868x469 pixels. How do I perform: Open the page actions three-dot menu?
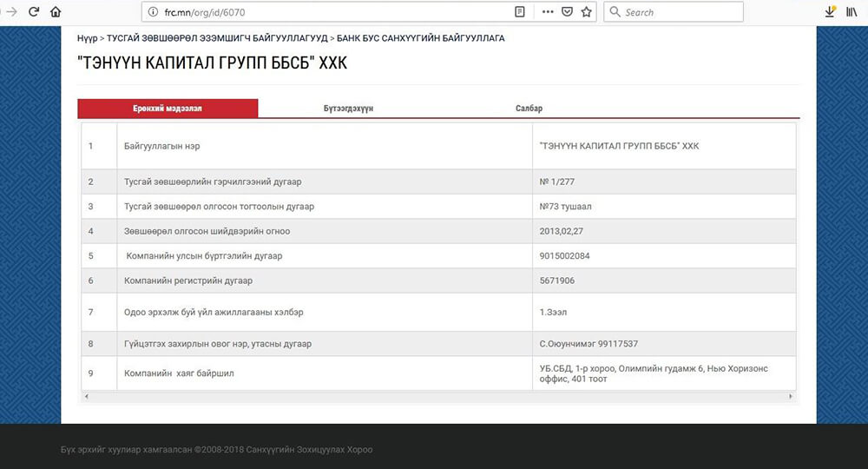(x=548, y=12)
